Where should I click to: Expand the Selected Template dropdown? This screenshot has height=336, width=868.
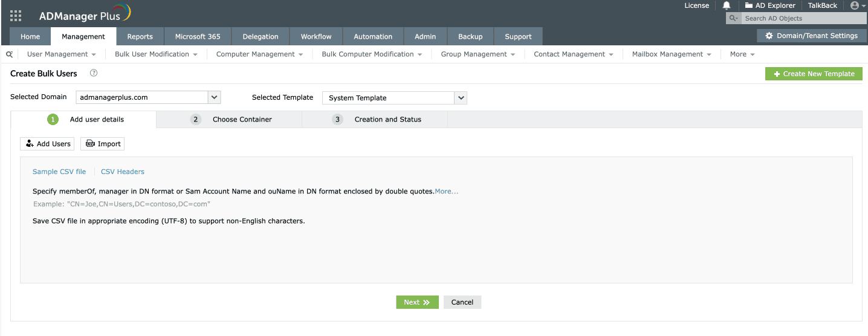pyautogui.click(x=461, y=98)
